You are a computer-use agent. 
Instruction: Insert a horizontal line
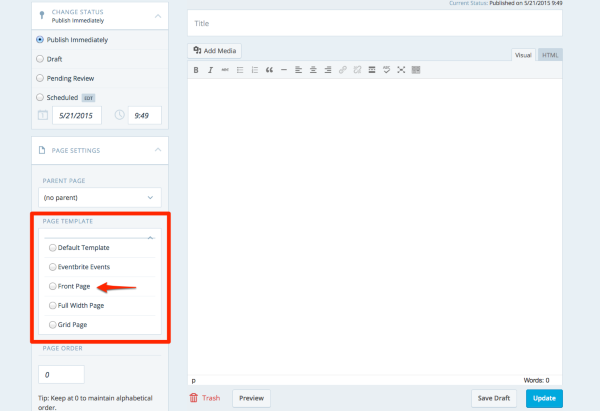[284, 70]
